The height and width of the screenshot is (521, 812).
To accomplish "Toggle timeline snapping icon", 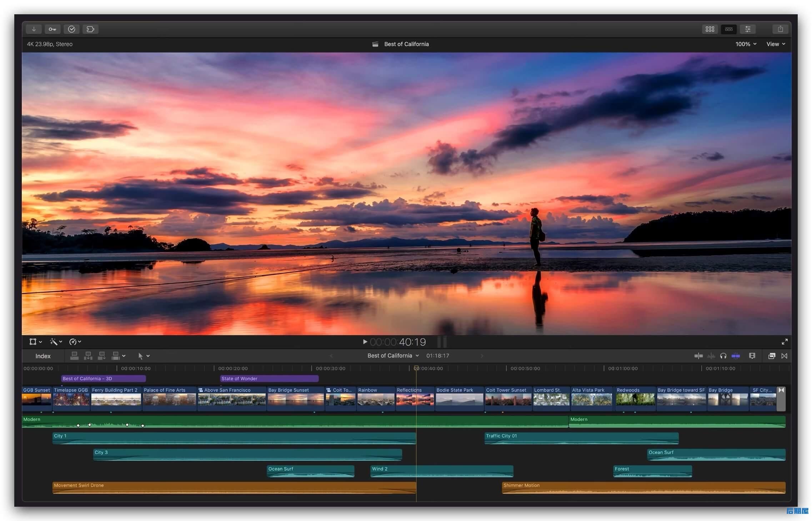I will (x=735, y=356).
